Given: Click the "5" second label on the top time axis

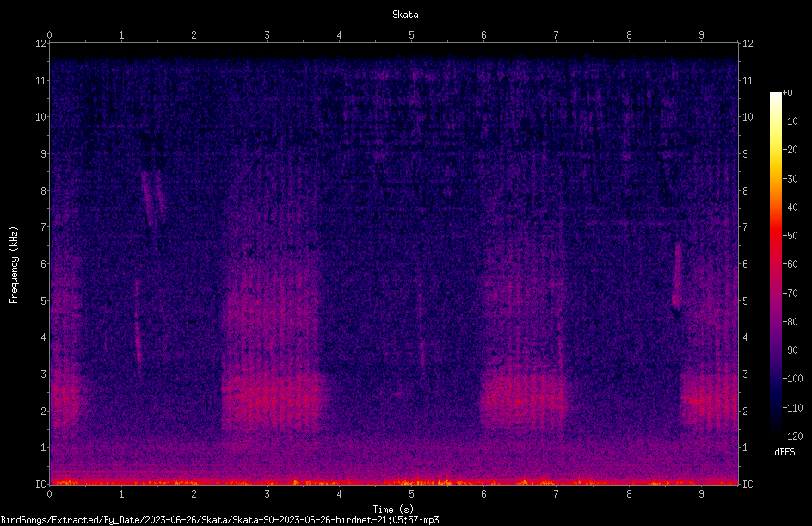Looking at the screenshot, I should [411, 35].
